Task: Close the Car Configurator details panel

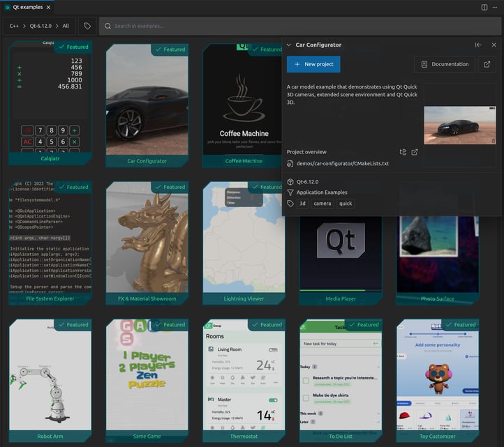Action: (x=494, y=45)
